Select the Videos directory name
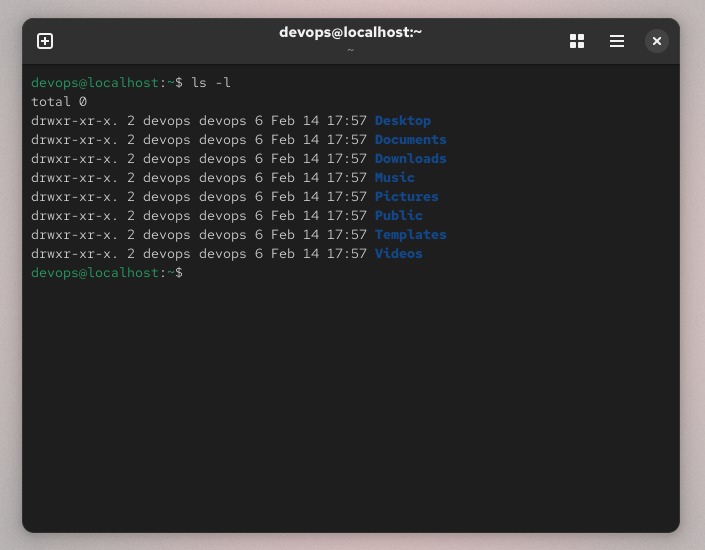This screenshot has height=550, width=705. [x=398, y=253]
